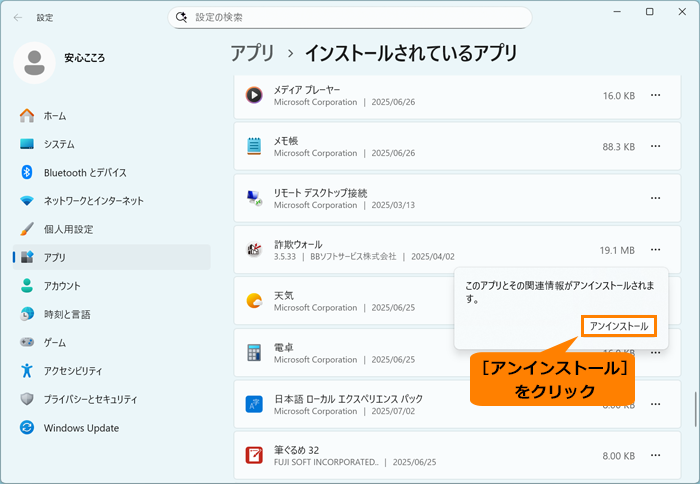700x484 pixels.
Task: Click the アカウント person icon
Action: (27, 286)
